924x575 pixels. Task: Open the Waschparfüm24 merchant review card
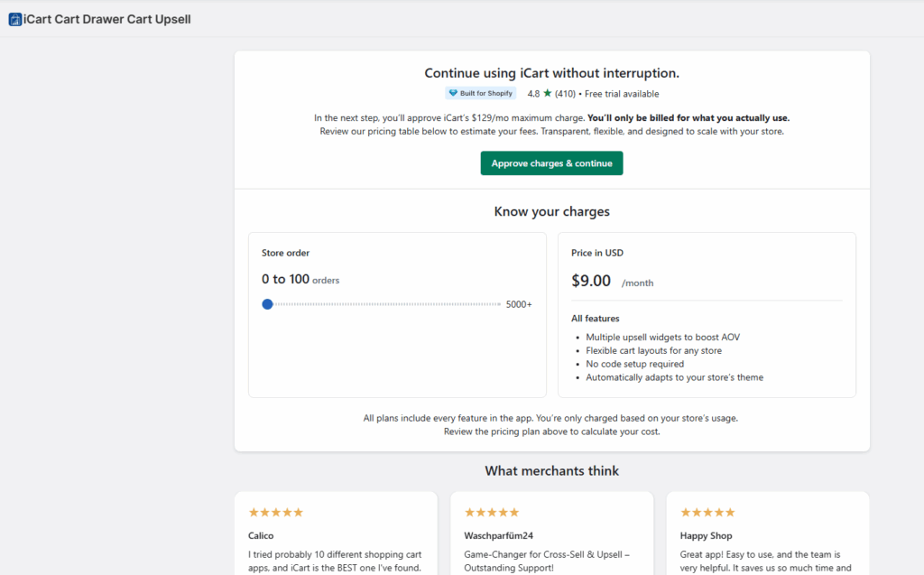(551, 542)
